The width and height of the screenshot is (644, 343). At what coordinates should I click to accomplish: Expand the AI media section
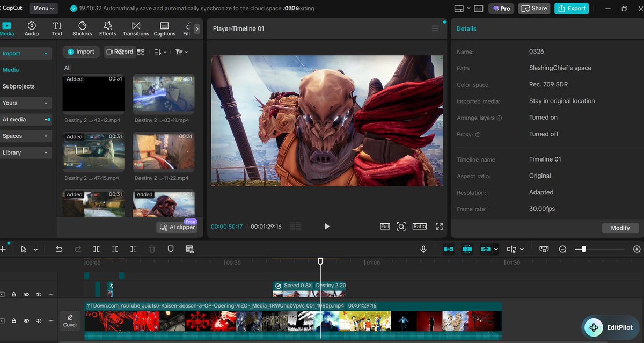(26, 120)
